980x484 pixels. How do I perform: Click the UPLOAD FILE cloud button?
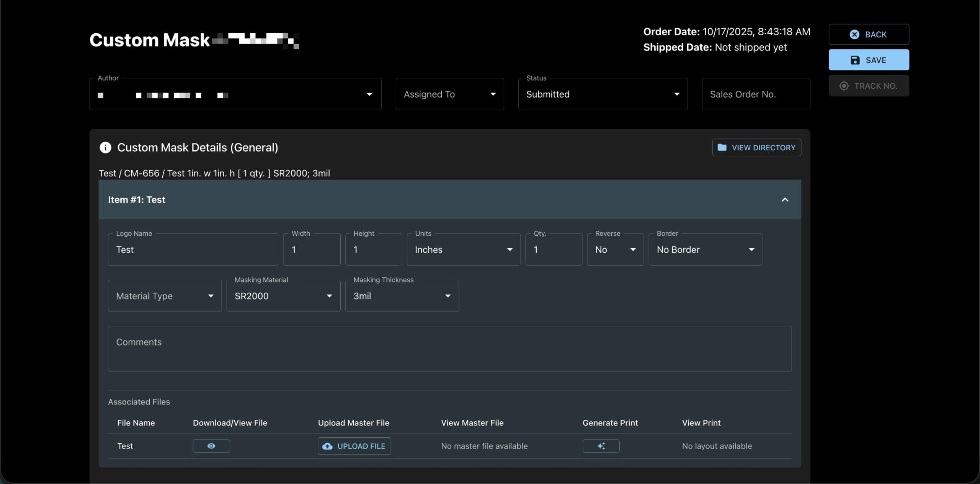(354, 446)
